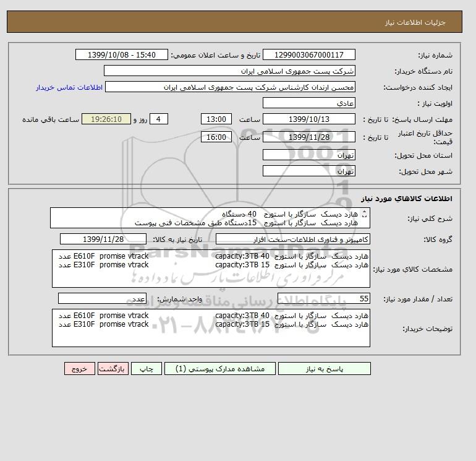Open 'اطلاعات تماس خریدار' link
Screen dimensions: 476x461
coord(69,87)
